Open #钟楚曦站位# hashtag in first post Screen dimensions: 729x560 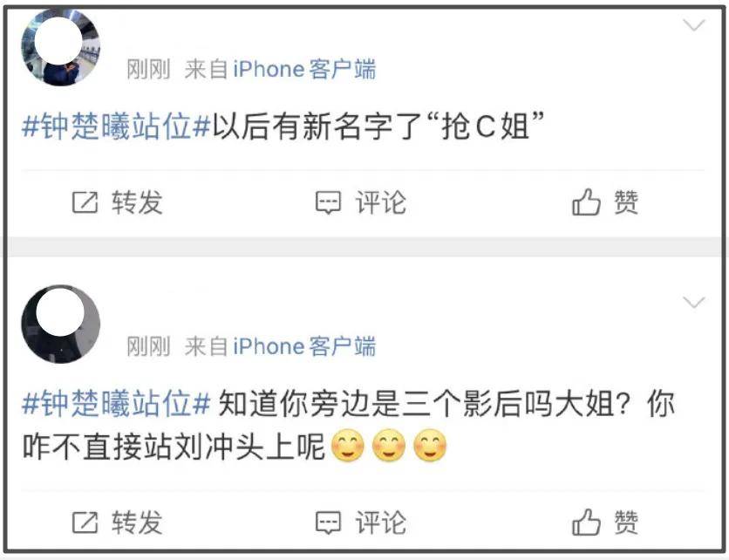pos(116,126)
